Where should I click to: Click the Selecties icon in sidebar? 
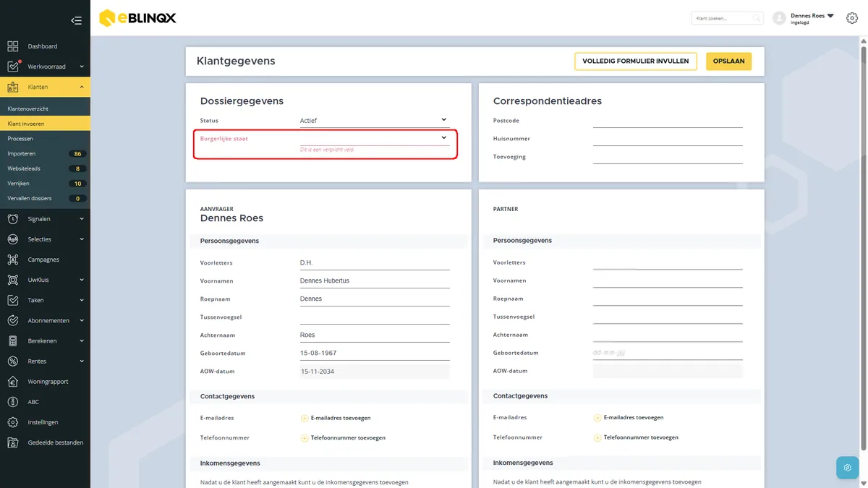coord(13,239)
